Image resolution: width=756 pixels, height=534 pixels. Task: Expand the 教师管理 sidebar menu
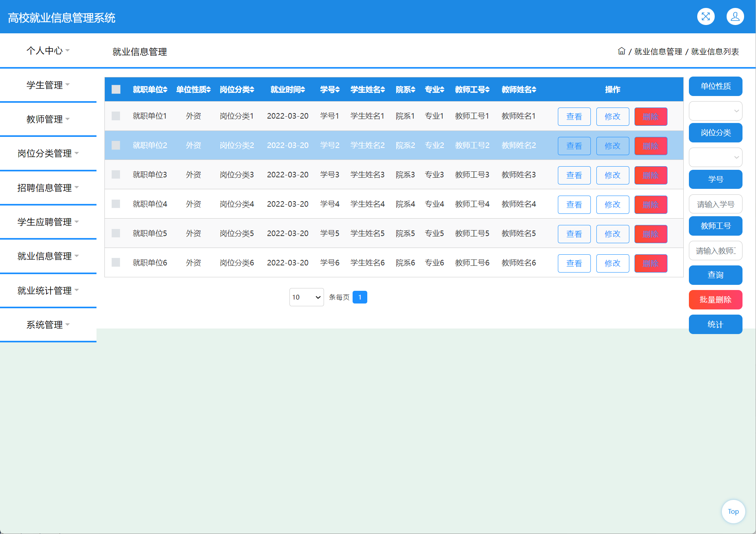coord(48,119)
